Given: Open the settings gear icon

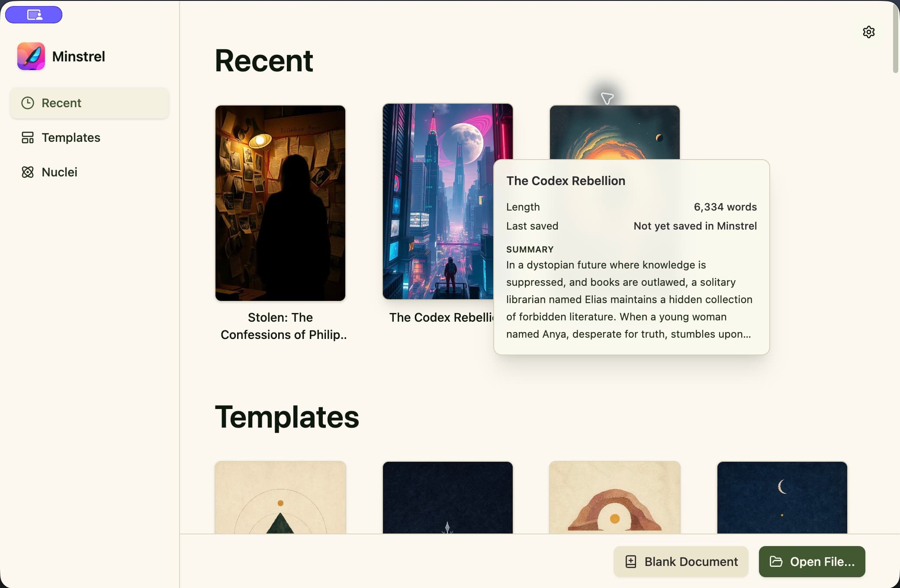Looking at the screenshot, I should point(868,32).
